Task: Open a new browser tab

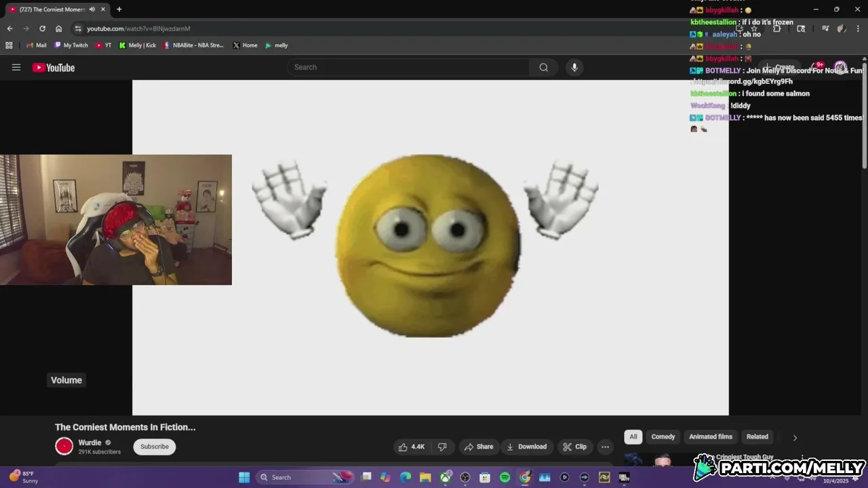Action: click(119, 9)
